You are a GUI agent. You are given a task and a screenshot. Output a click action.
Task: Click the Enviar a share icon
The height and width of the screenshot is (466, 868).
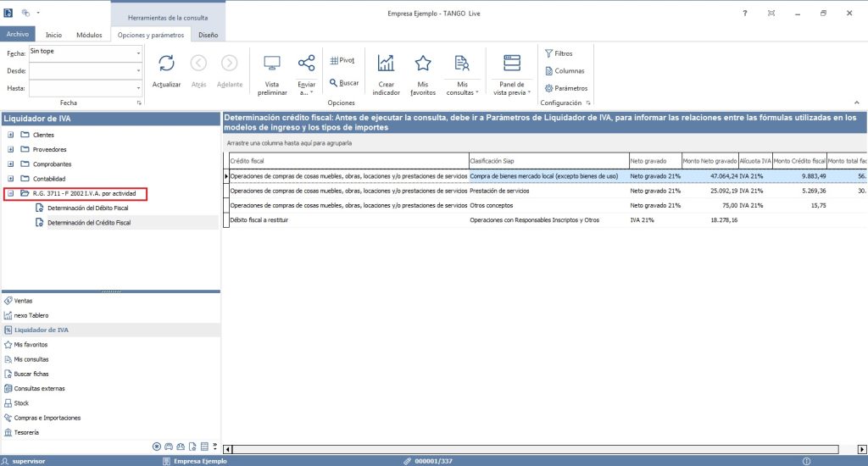pos(306,64)
